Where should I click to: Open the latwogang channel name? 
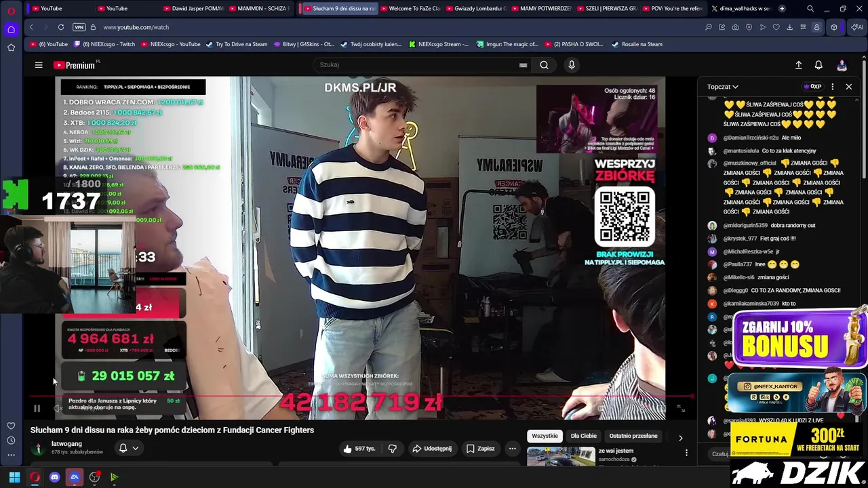point(66,444)
